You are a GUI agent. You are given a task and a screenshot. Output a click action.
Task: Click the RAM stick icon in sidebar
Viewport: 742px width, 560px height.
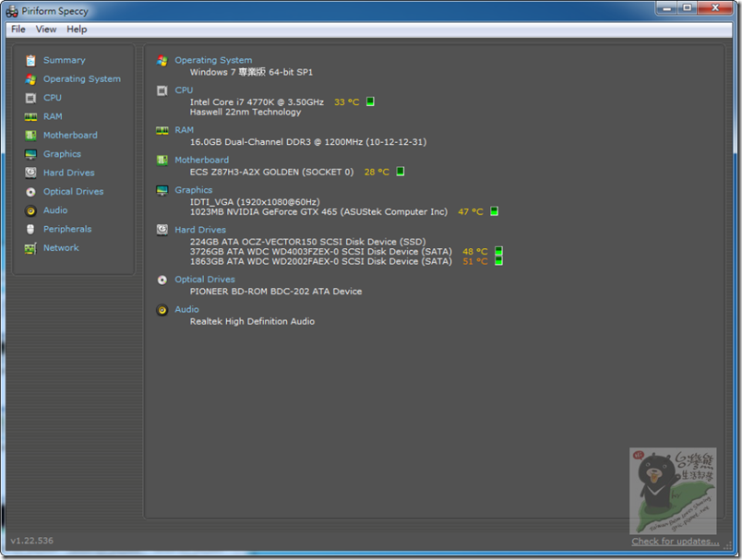[x=30, y=117]
